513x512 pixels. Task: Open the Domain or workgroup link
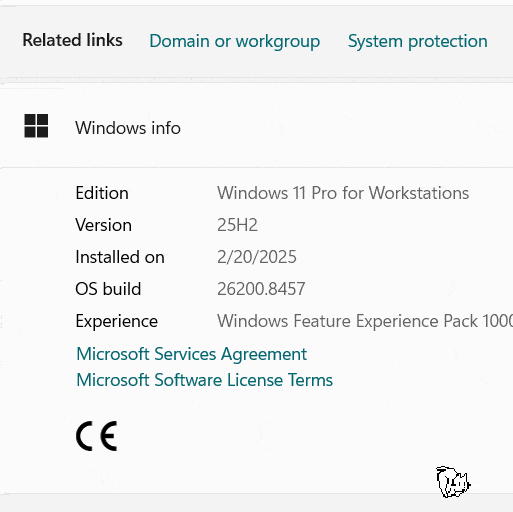pos(234,42)
